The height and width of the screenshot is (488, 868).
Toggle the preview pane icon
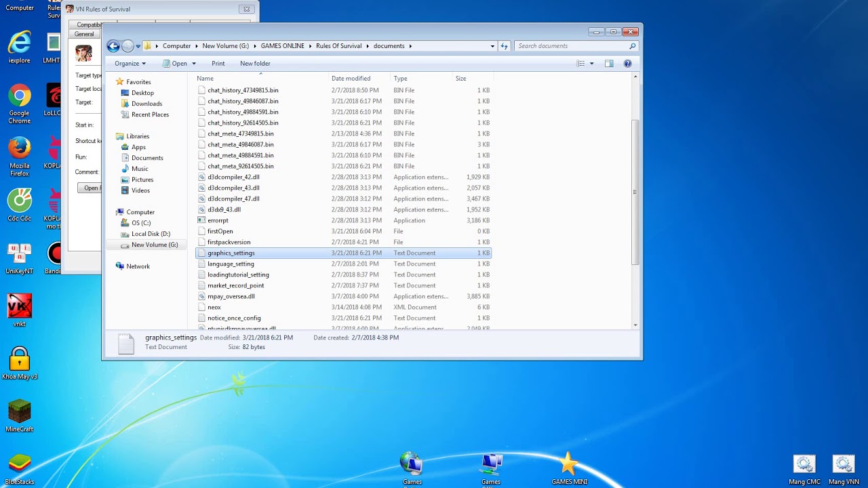click(x=609, y=64)
